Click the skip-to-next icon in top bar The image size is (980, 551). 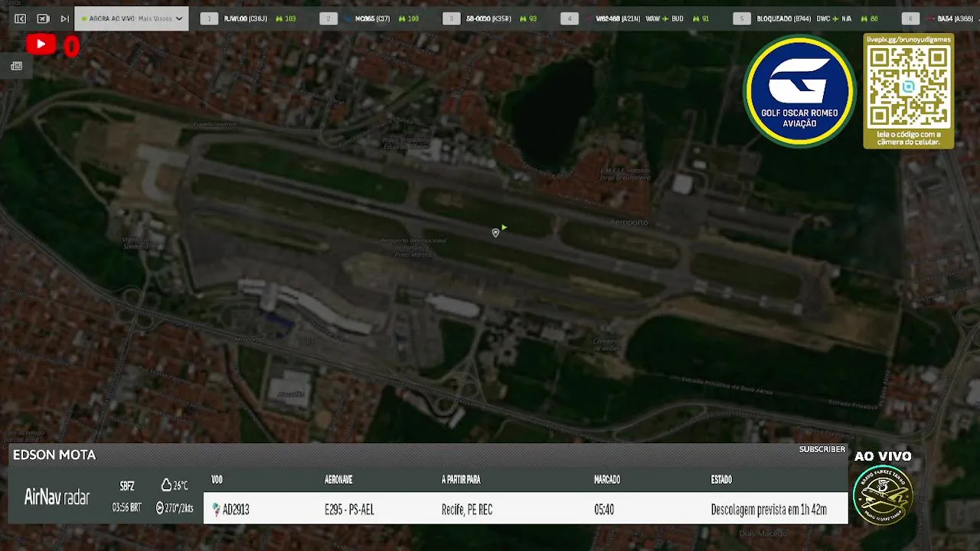click(x=64, y=18)
